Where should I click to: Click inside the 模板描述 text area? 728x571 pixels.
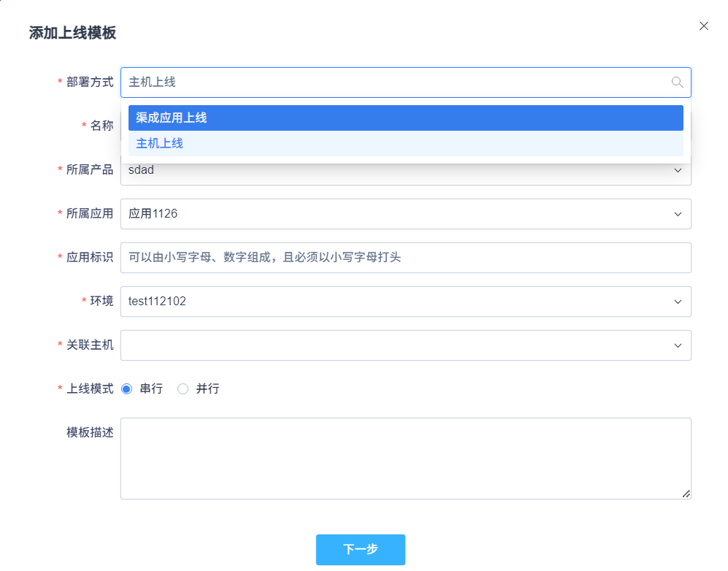coord(405,459)
